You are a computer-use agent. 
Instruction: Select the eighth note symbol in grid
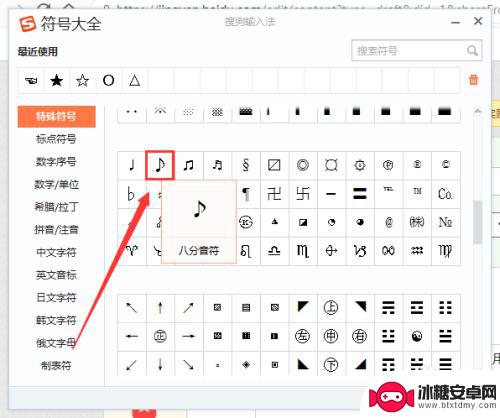point(160,165)
